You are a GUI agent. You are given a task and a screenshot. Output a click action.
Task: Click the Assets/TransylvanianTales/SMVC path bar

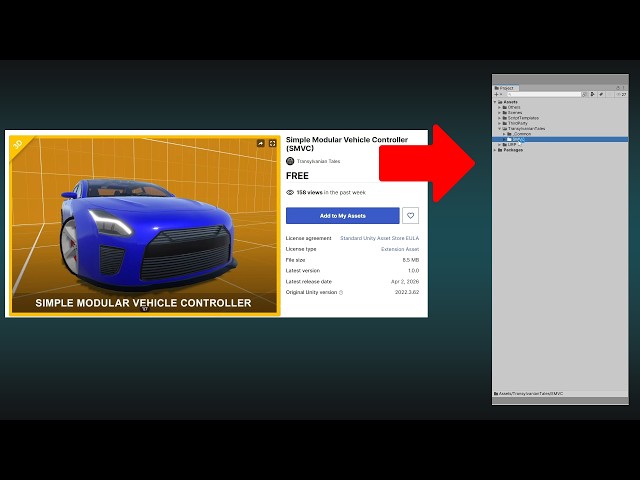[560, 394]
